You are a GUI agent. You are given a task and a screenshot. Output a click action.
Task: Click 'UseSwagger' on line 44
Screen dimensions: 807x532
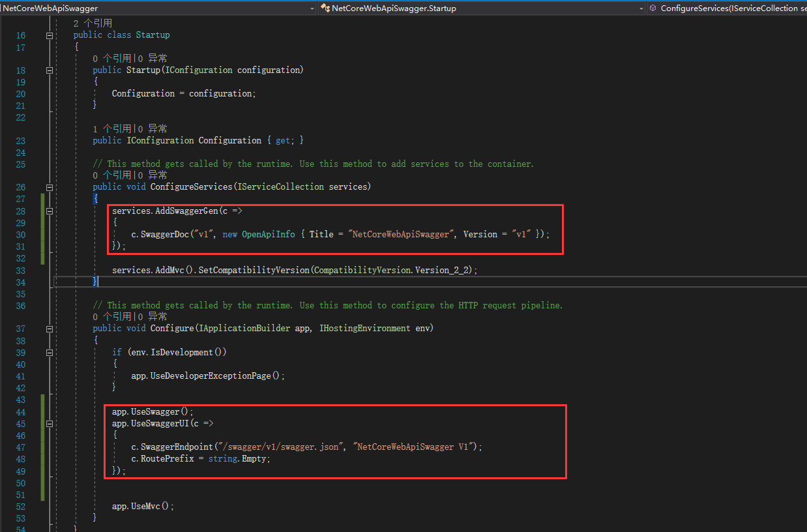pyautogui.click(x=155, y=412)
